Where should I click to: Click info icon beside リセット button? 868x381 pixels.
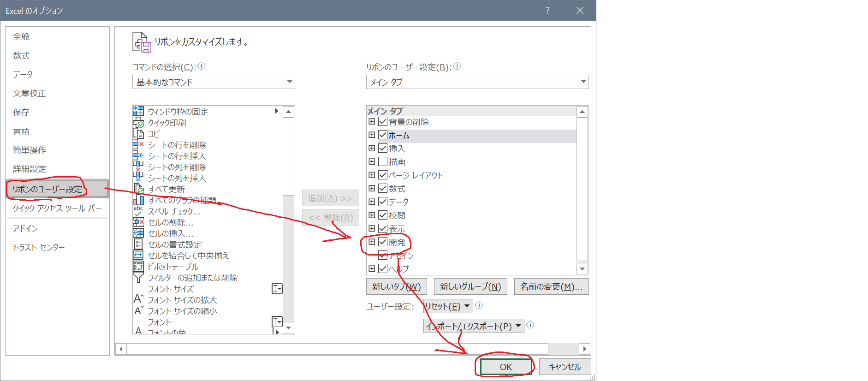479,305
